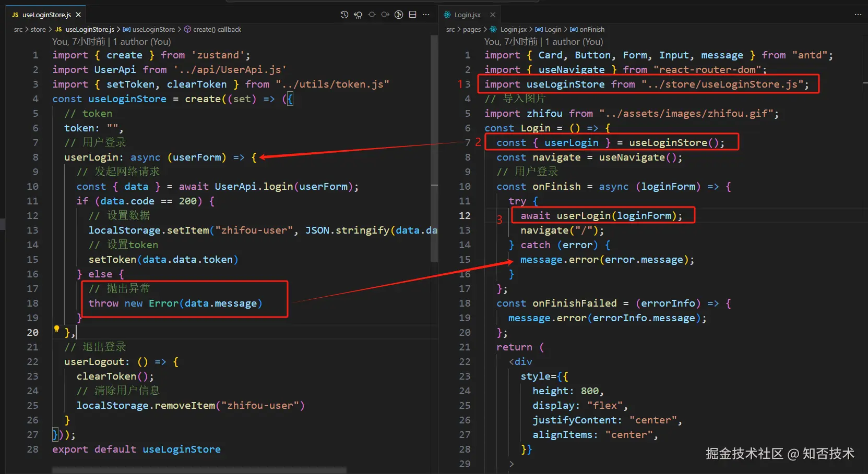Click "height: 800," style line
The width and height of the screenshot is (868, 474).
[568, 391]
